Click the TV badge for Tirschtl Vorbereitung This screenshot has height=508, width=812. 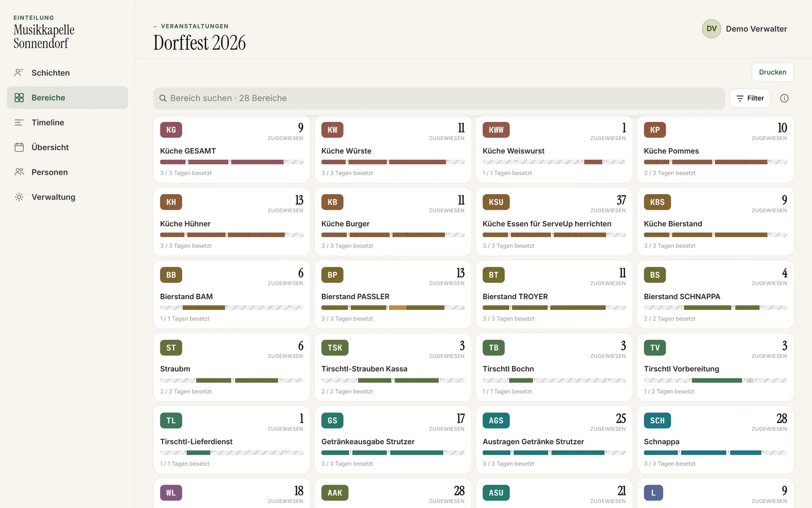pos(655,347)
